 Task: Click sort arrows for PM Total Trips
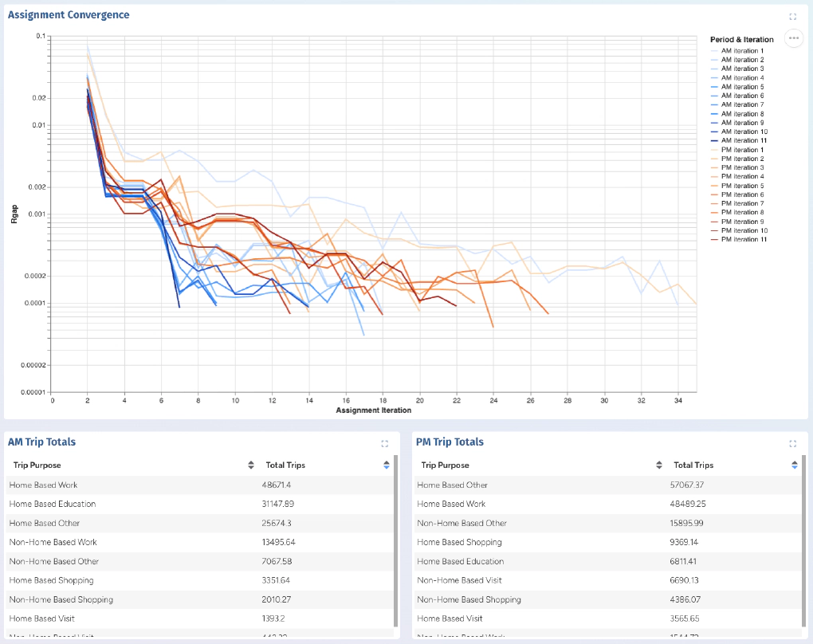(x=795, y=465)
